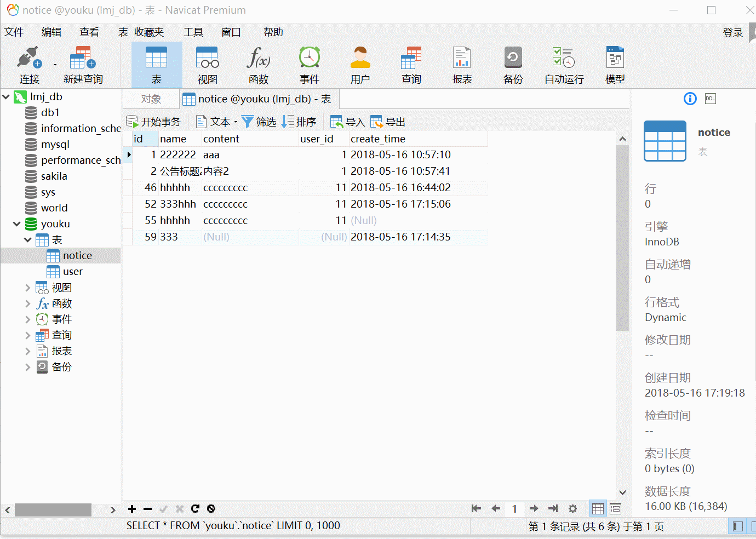Switch to form view at bottom right
The width and height of the screenshot is (756, 539).
[615, 508]
